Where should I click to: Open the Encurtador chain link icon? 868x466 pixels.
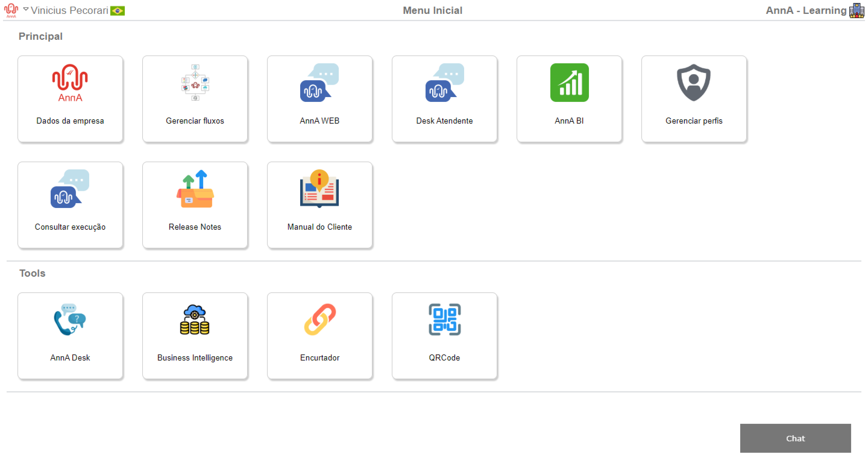tap(320, 319)
